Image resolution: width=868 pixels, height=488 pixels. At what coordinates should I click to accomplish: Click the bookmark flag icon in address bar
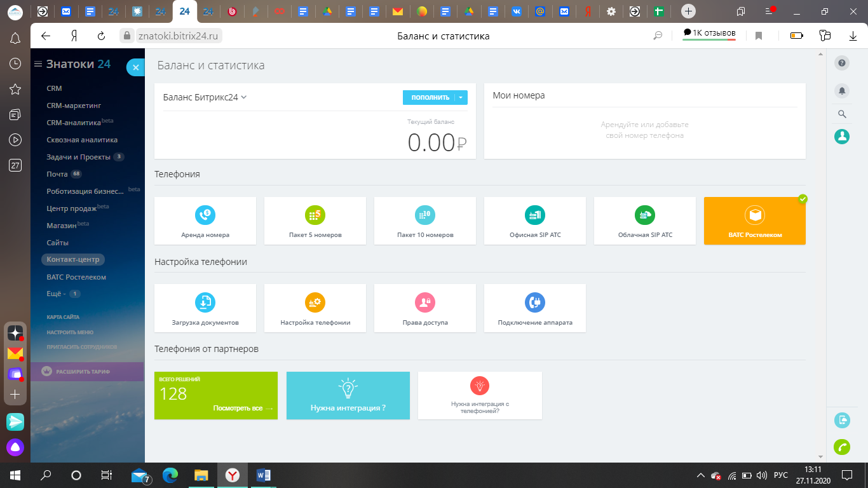point(759,36)
